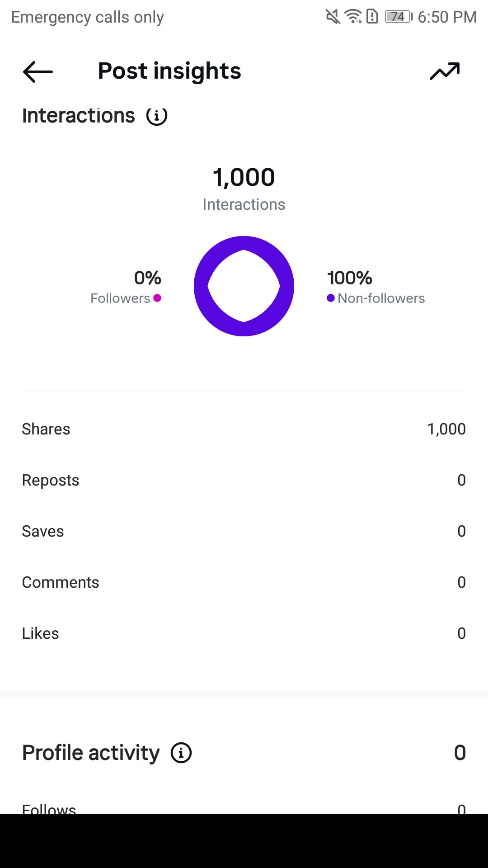Viewport: 488px width, 868px height.
Task: Tap the Profile activity heading
Action: click(91, 753)
